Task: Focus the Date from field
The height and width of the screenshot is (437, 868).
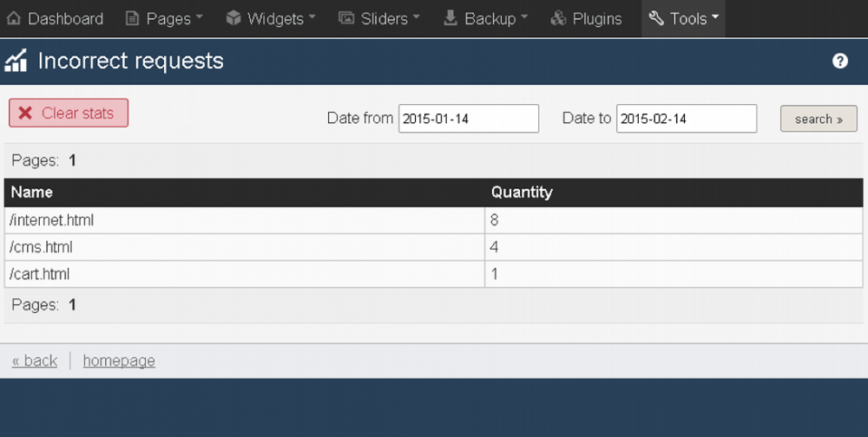Action: click(x=469, y=119)
